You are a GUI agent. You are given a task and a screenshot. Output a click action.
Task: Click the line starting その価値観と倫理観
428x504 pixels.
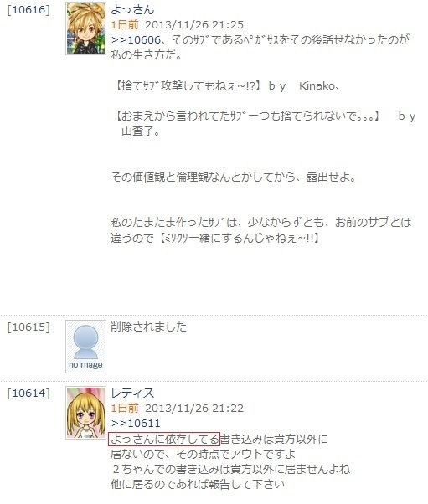[x=233, y=177]
